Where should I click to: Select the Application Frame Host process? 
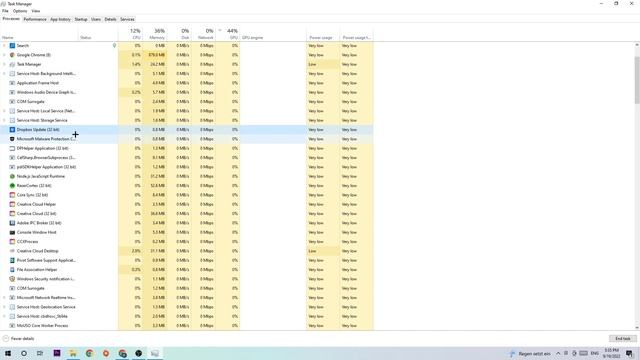(187, 83)
